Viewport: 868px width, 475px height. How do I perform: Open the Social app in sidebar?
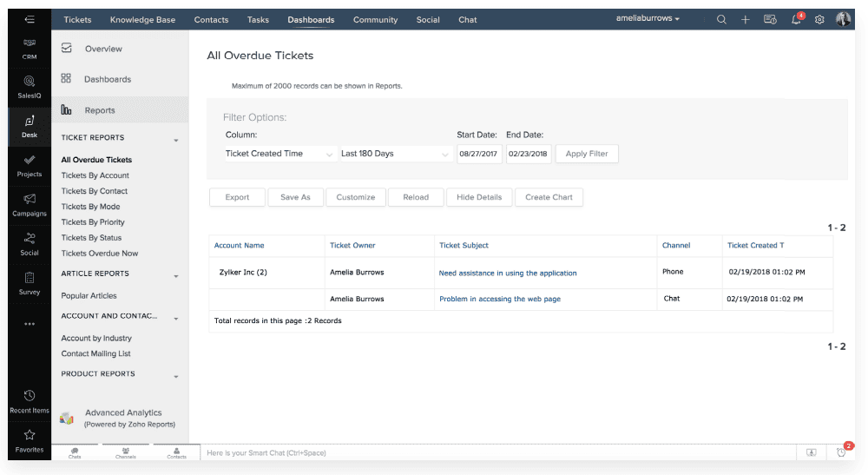point(30,245)
